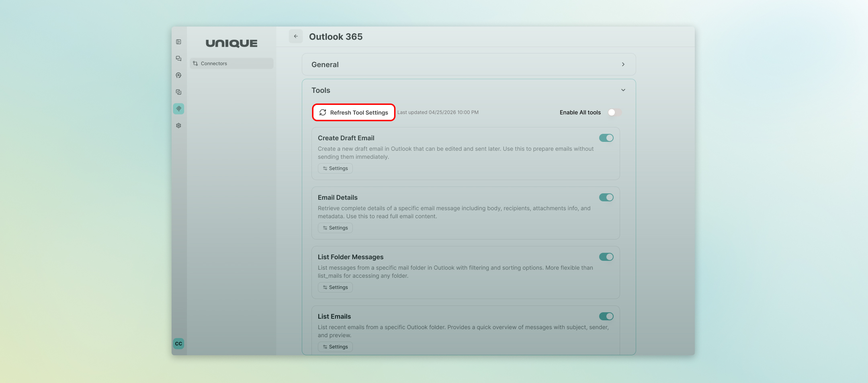Turn on Enable All tools switch
The width and height of the screenshot is (868, 383).
614,113
